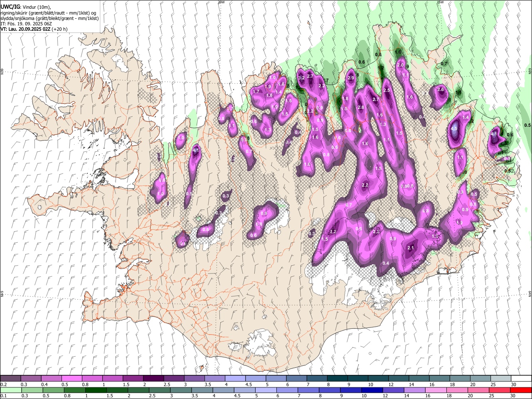Click the 0.2 label under the snow scale
This screenshot has height=399, width=532.
(x=4, y=384)
